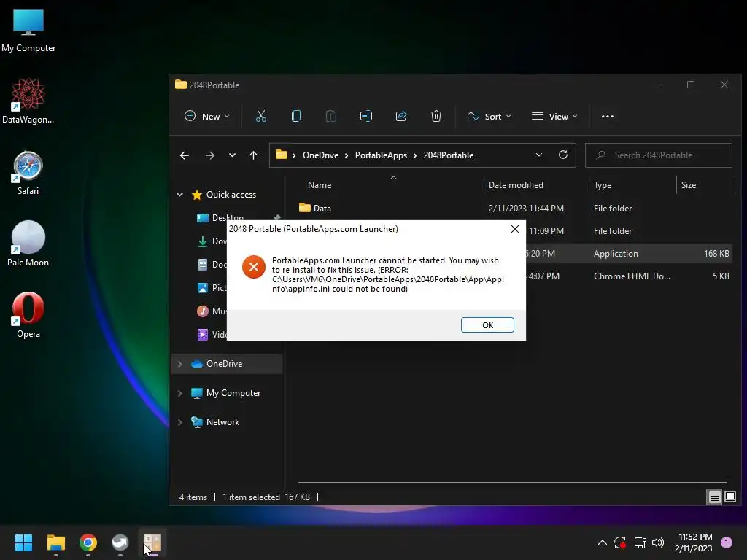The width and height of the screenshot is (747, 560).
Task: Click OneDrive in the address breadcrumb
Action: click(321, 155)
